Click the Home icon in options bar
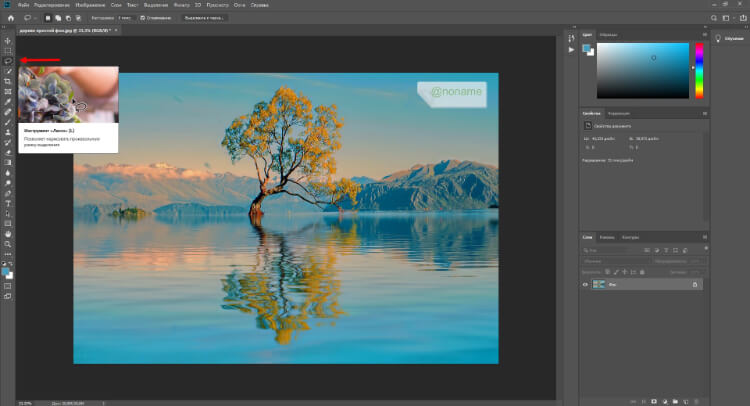Screen dimensions: 750x406 [x=11, y=18]
